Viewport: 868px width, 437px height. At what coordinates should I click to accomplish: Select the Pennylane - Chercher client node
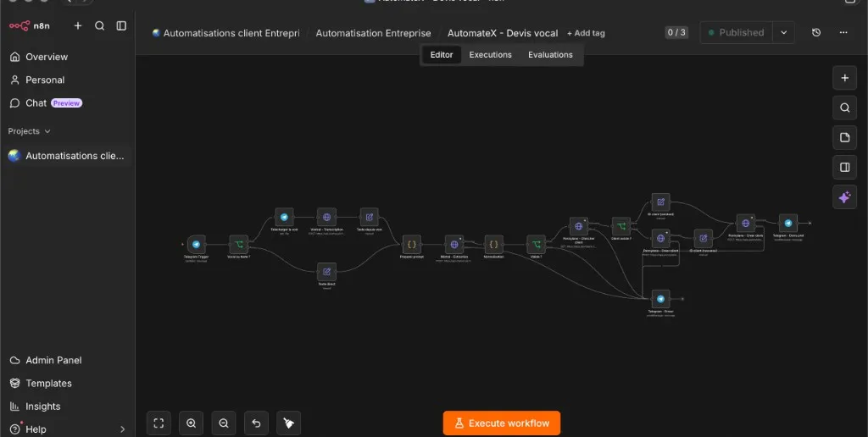tap(578, 226)
